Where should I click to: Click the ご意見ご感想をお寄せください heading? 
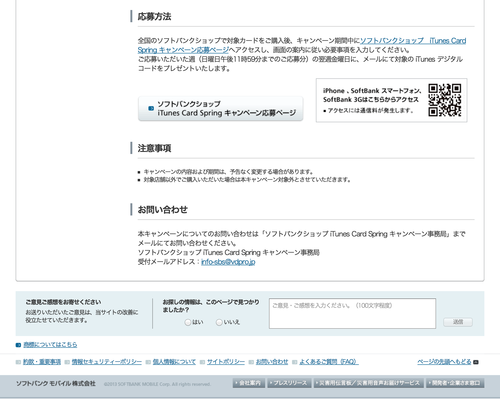(x=63, y=302)
